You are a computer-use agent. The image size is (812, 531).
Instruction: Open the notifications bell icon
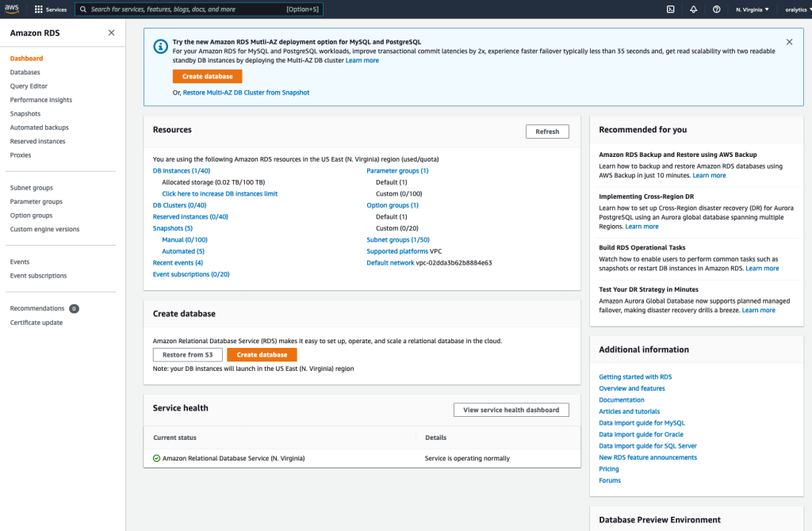click(693, 10)
